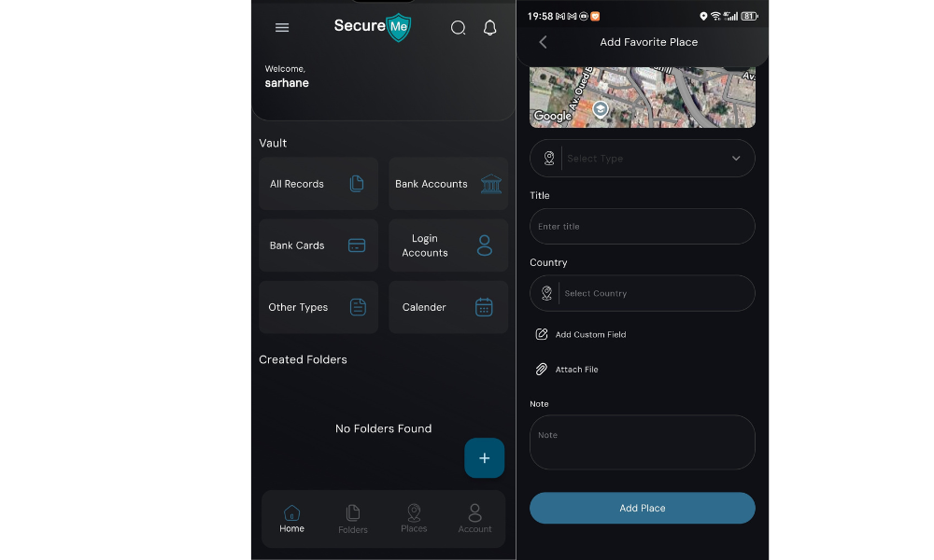This screenshot has width=934, height=560.
Task: Click Add Custom Field link
Action: tap(590, 334)
